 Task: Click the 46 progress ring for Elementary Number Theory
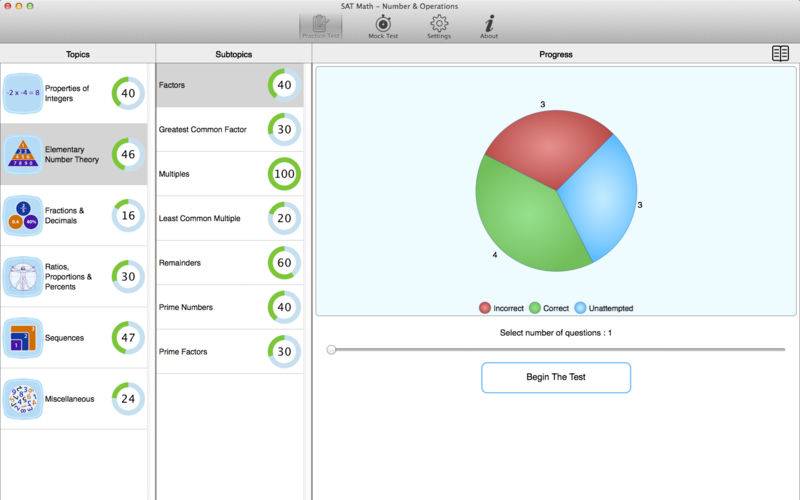128,154
